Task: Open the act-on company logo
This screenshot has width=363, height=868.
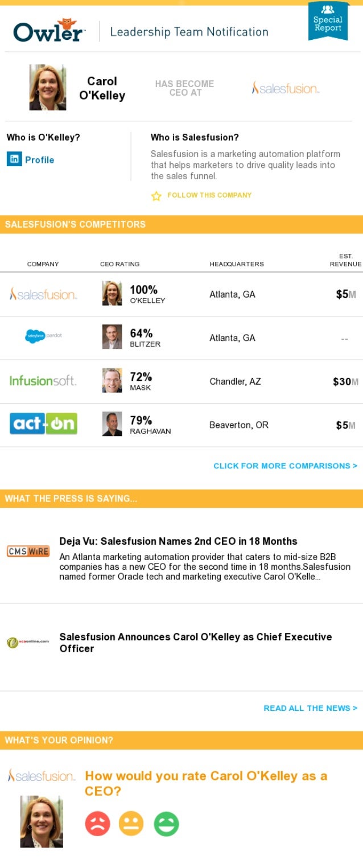Action: point(43,423)
